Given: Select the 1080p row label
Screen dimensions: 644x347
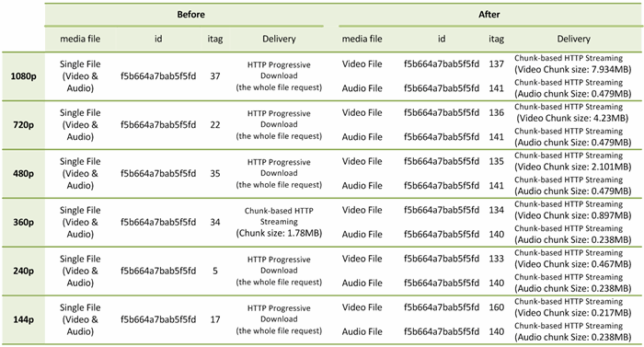Looking at the screenshot, I should 23,76.
